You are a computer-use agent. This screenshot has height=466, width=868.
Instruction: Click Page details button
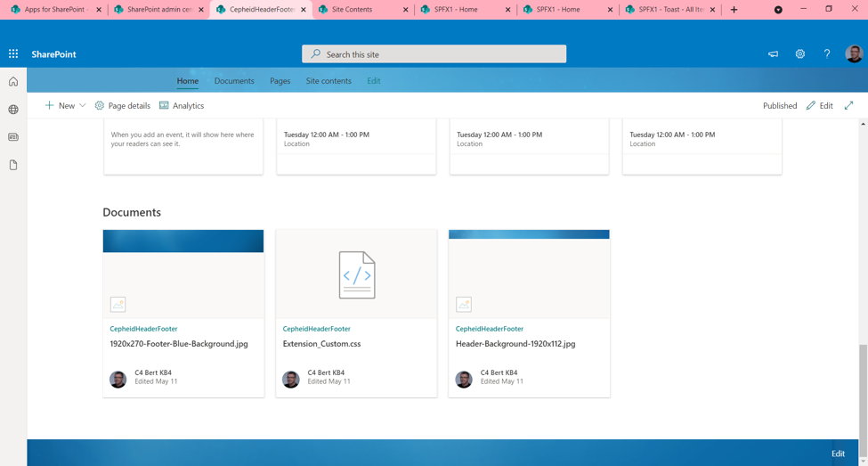tap(122, 105)
